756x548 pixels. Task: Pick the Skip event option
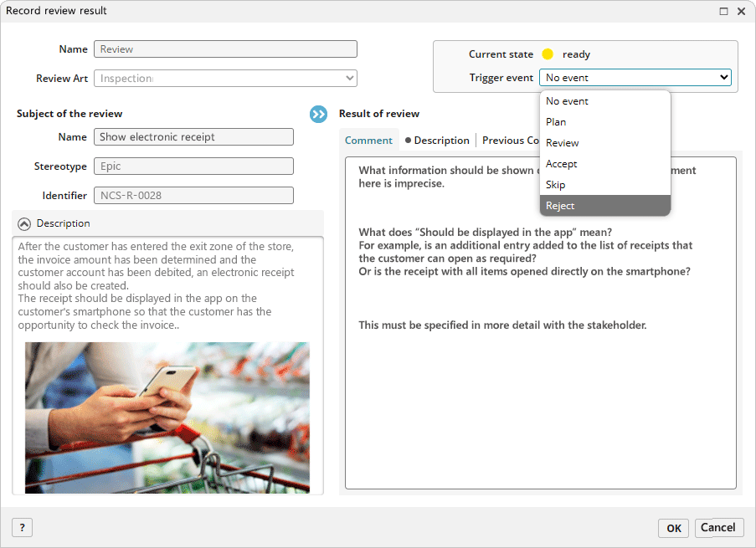click(604, 185)
